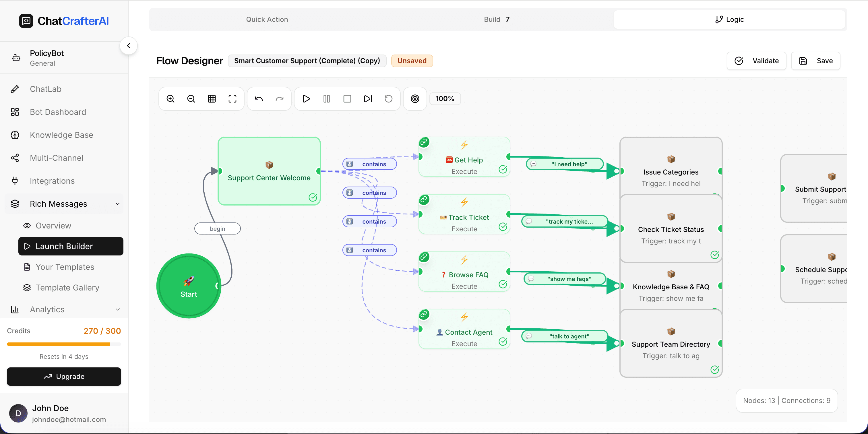The width and height of the screenshot is (868, 434).
Task: Select the zoom in tool
Action: [170, 98]
